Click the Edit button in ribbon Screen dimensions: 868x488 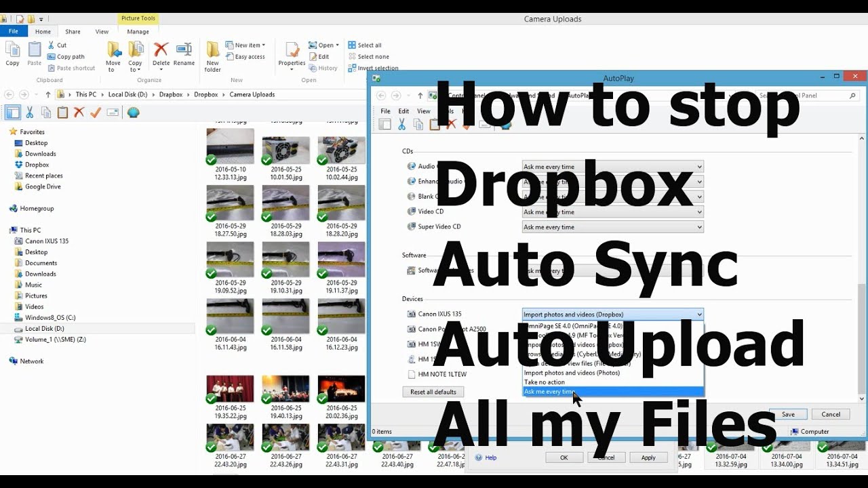pyautogui.click(x=319, y=57)
